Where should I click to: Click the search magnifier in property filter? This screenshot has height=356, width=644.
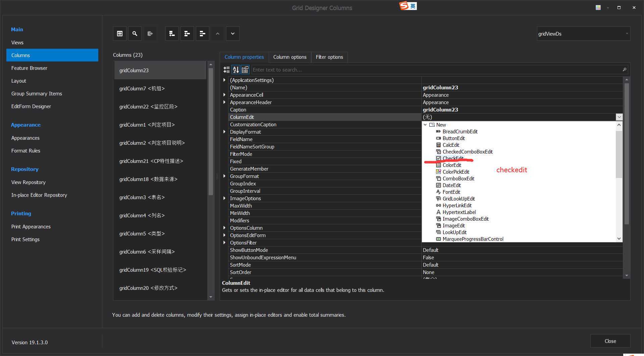[x=624, y=70]
